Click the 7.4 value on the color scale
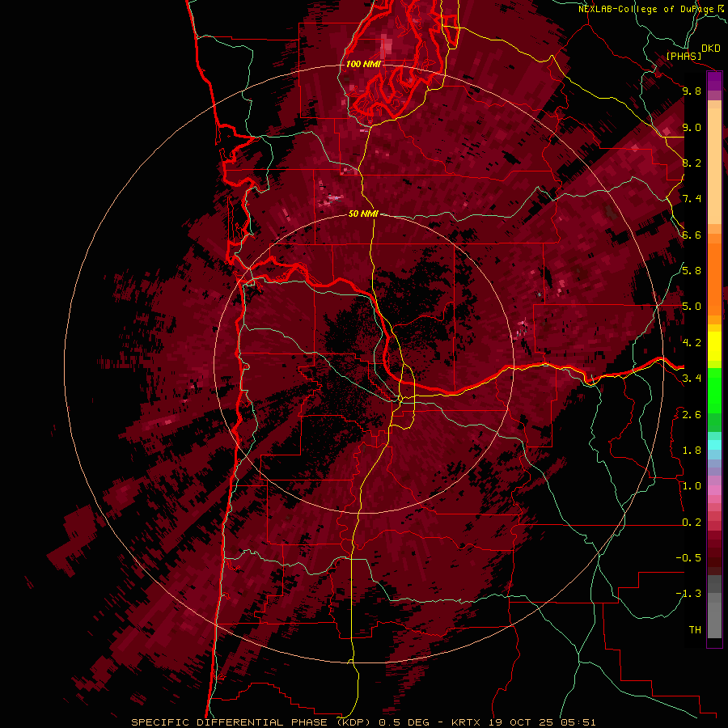The width and height of the screenshot is (728, 728). [692, 199]
